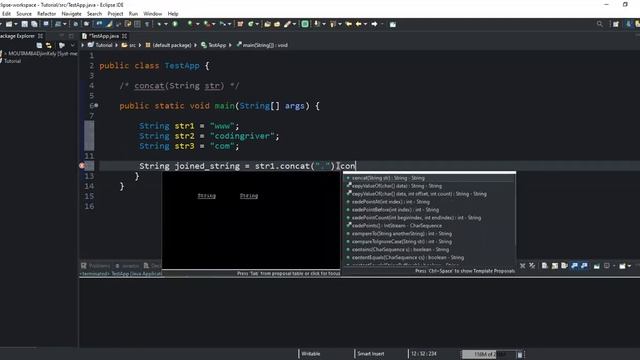Click the TestApp class name on line 2
640x360 pixels.
(182, 66)
